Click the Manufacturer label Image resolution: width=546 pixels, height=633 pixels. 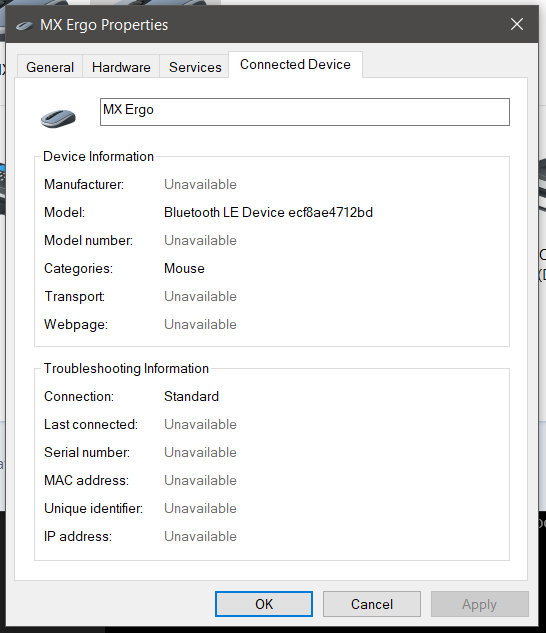tap(84, 184)
